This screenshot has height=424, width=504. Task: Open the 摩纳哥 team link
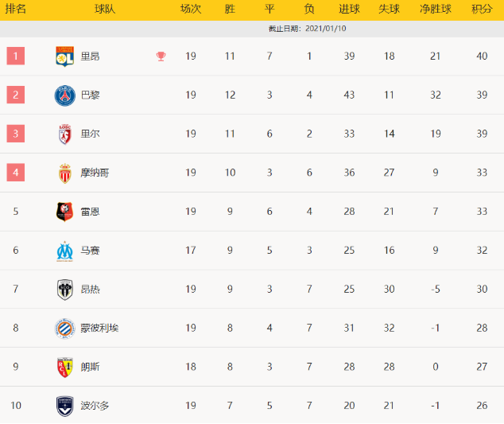pos(95,173)
